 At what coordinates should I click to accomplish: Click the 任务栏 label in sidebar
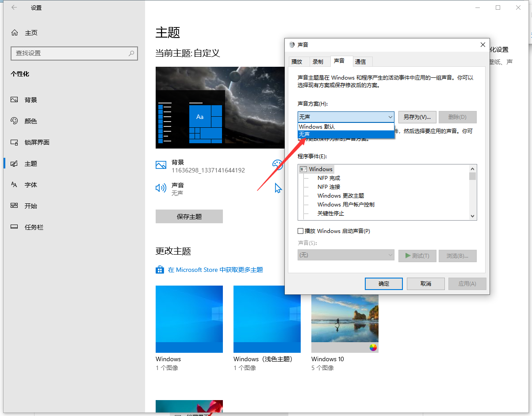(x=34, y=227)
